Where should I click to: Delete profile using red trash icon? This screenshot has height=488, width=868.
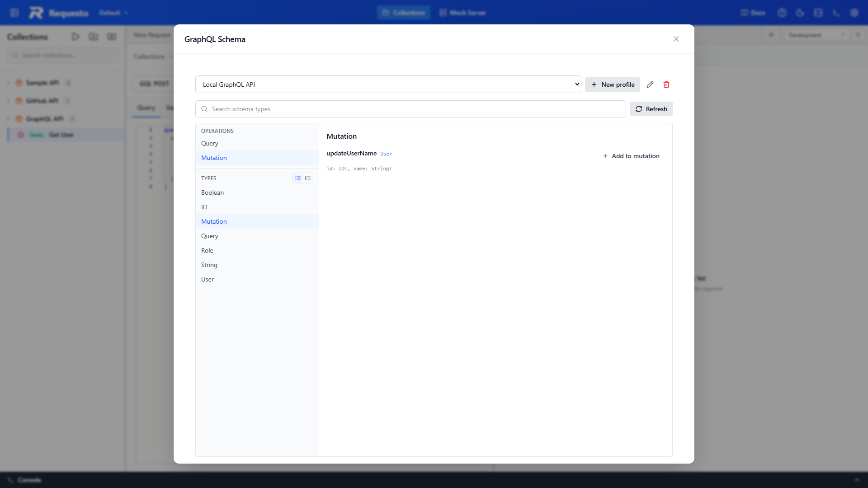pyautogui.click(x=666, y=84)
